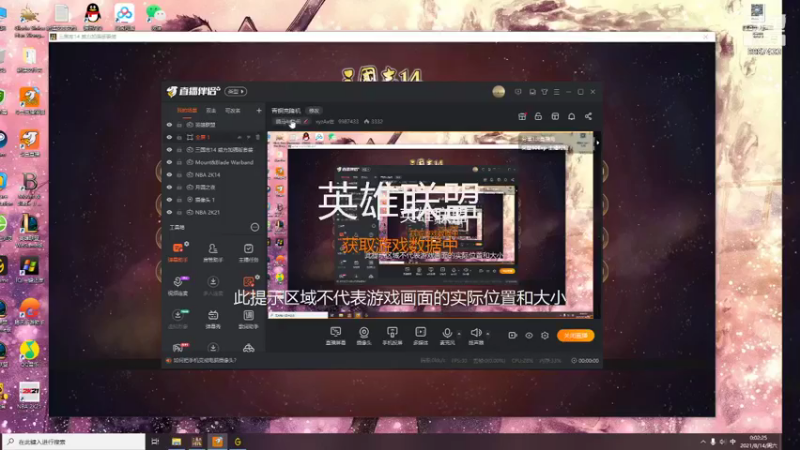Add a 摄像头 camera source from bottom toolbar
The height and width of the screenshot is (450, 800).
coord(364,336)
